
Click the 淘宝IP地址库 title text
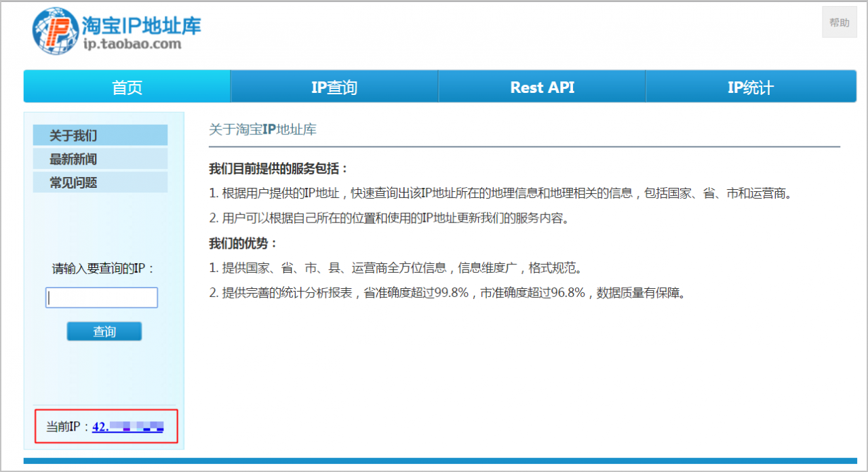(x=142, y=25)
